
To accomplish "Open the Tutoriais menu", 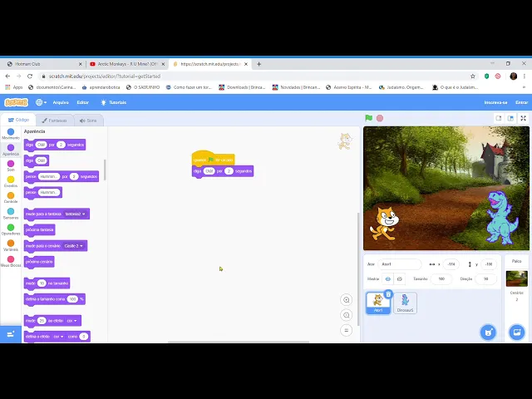I will (114, 102).
